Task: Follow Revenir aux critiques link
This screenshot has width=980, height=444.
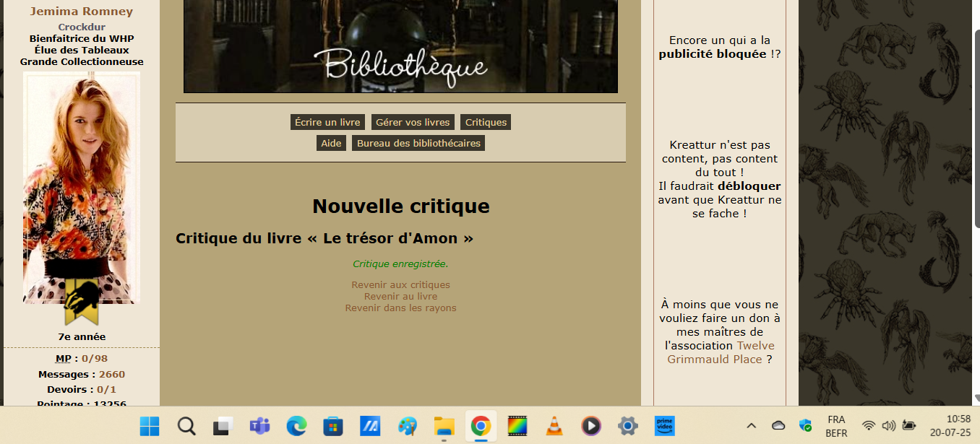Action: tap(400, 285)
